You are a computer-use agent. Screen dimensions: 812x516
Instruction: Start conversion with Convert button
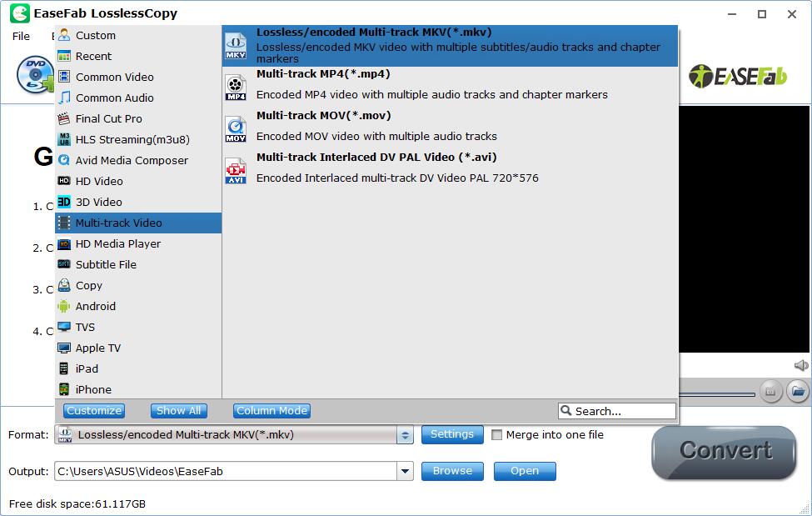725,452
